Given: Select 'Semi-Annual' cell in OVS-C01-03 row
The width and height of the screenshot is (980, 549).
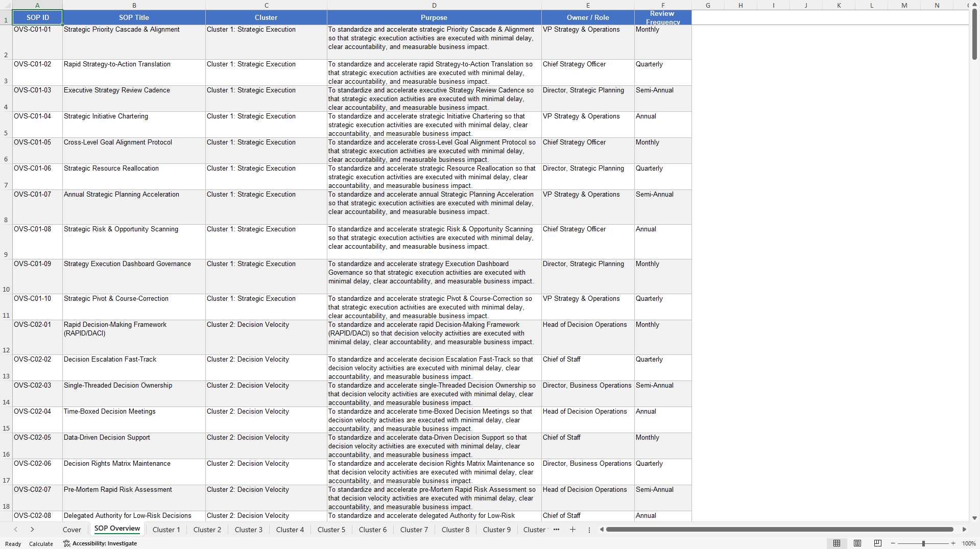Looking at the screenshot, I should 663,99.
